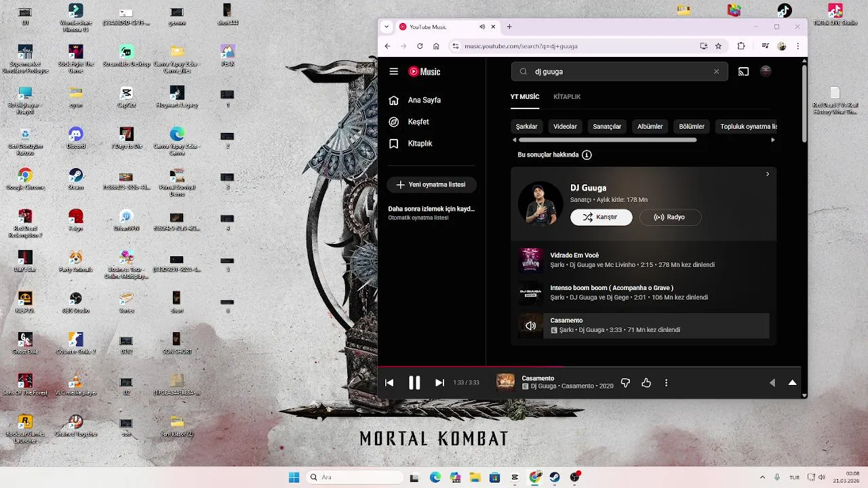Dislike the Casamento song
This screenshot has width=868, height=488.
(625, 383)
